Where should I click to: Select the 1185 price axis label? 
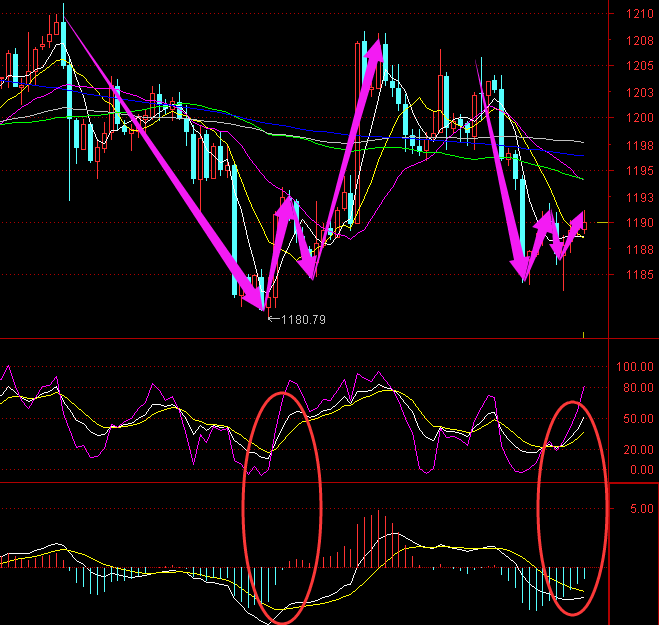pos(640,275)
